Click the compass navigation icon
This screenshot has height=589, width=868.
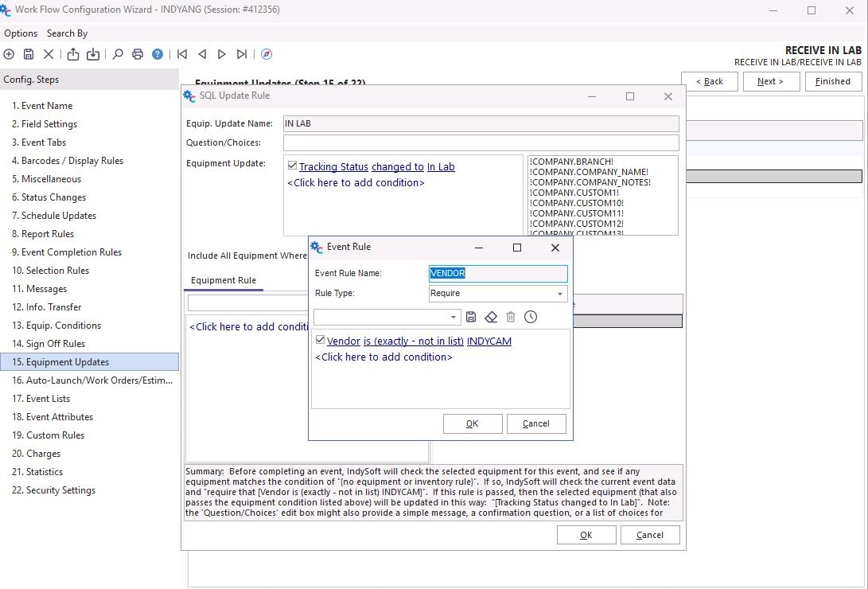click(x=267, y=54)
